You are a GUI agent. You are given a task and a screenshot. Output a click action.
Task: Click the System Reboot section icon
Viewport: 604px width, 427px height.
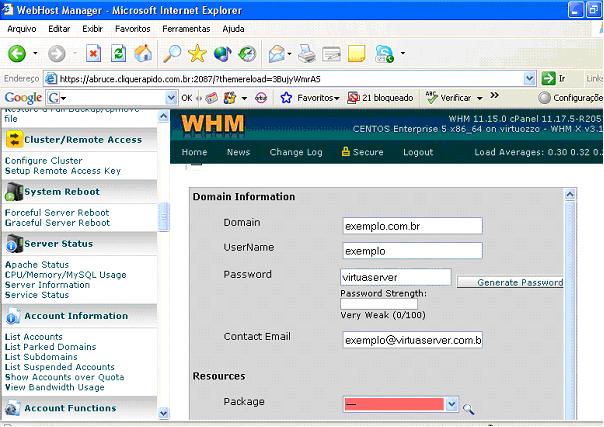point(14,191)
